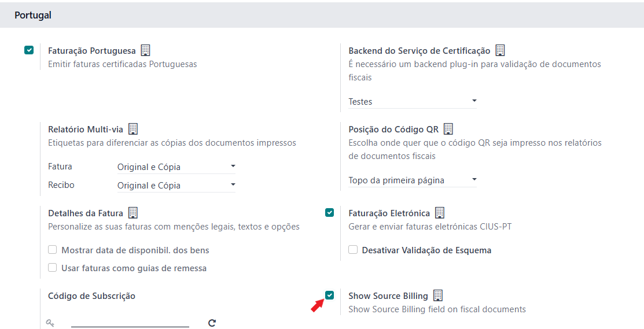This screenshot has height=329, width=644.
Task: Expand Recibo Original e Cópia dropdown
Action: (176, 185)
